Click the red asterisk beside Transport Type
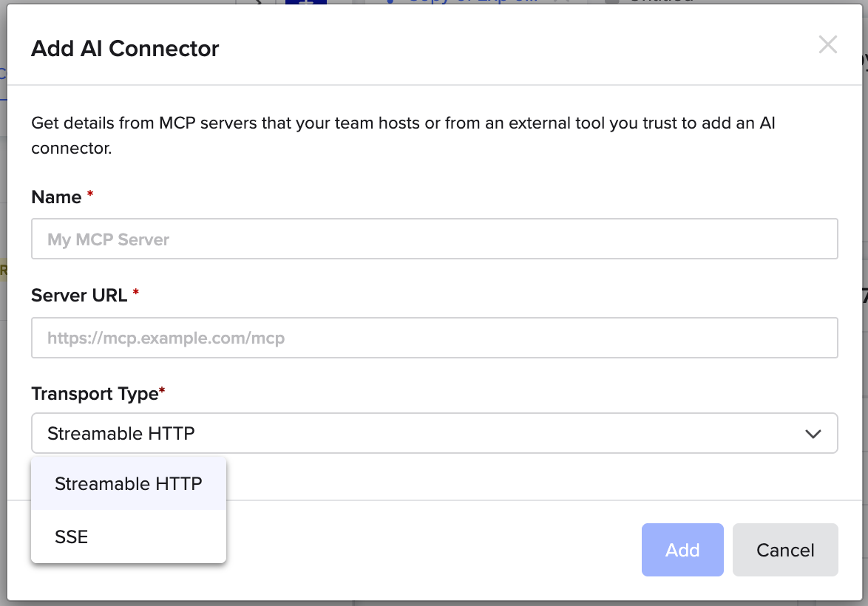The width and height of the screenshot is (868, 606). click(x=162, y=391)
